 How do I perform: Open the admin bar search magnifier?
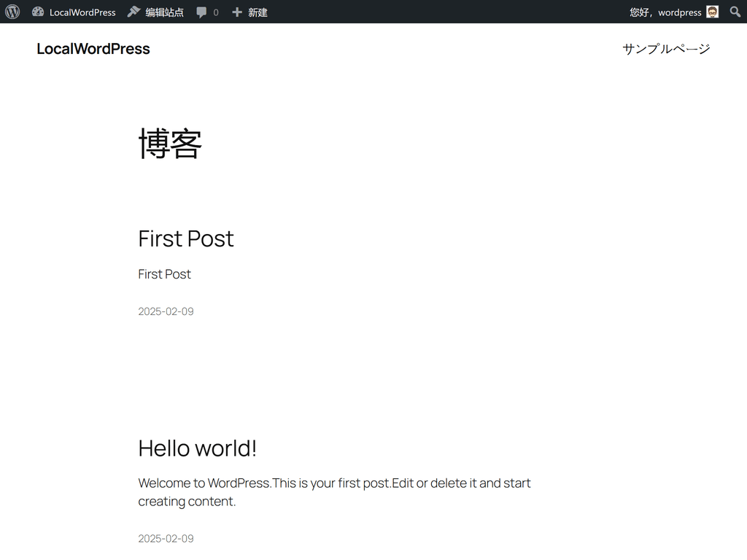tap(735, 12)
